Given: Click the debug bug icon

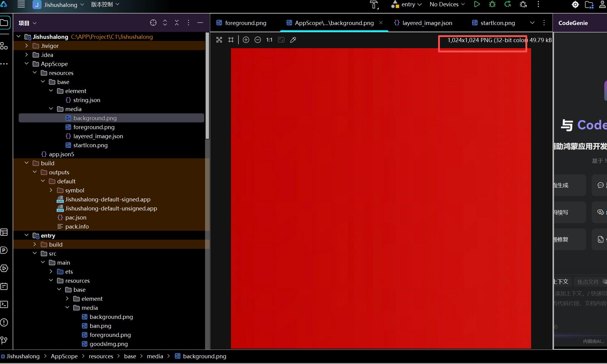Looking at the screenshot, I should [x=492, y=4].
